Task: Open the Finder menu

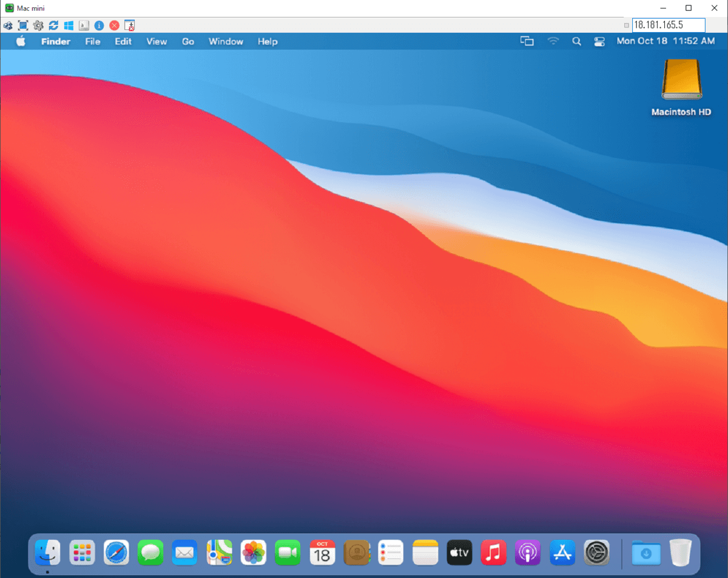Action: (x=56, y=41)
